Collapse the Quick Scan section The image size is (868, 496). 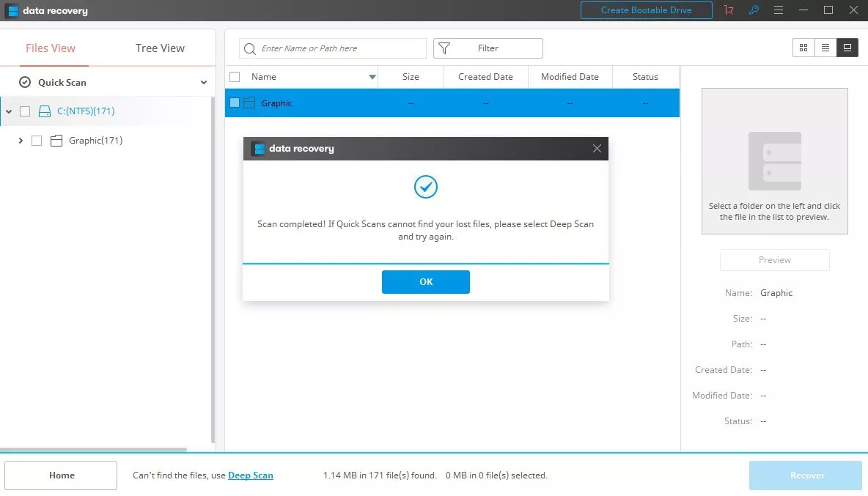(x=204, y=83)
